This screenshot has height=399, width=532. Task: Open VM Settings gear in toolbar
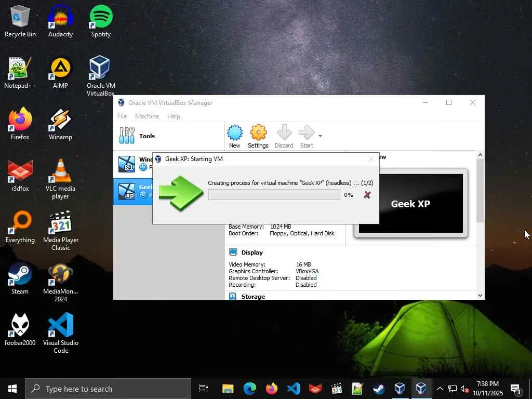point(258,137)
